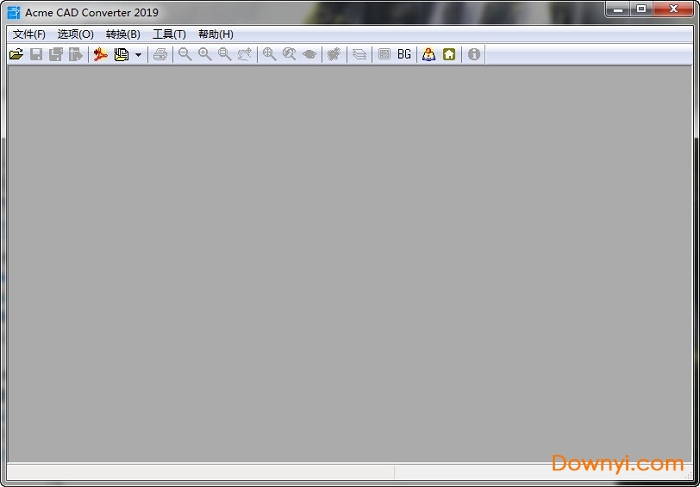Click the first magnifier zoom icon
This screenshot has height=487, width=700.
pos(185,54)
